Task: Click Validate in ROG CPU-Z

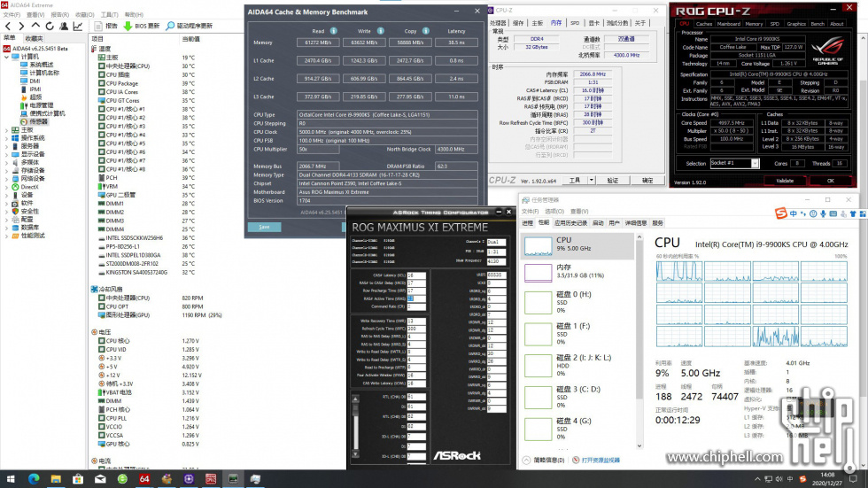Action: coord(785,181)
